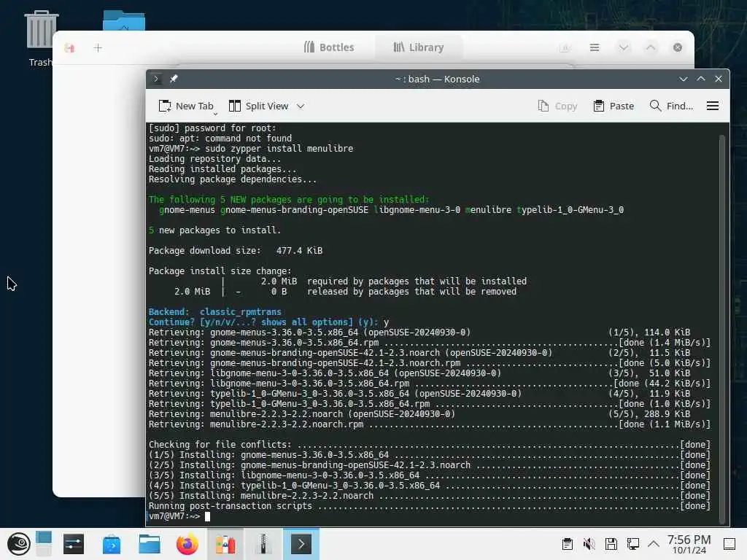Expand the Split View dropdown arrow
The height and width of the screenshot is (560, 747).
click(x=301, y=106)
